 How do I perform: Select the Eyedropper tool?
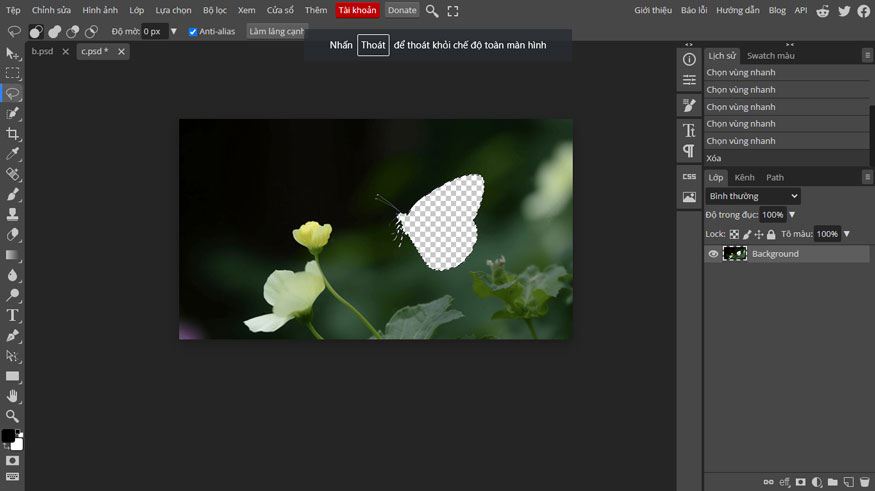click(13, 154)
